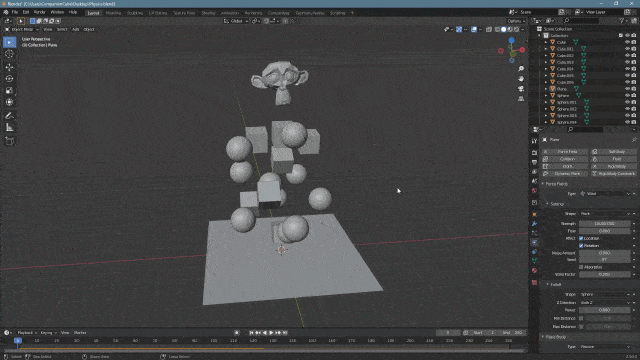This screenshot has height=360, width=640.
Task: Open the Object Constraints tab
Action: tap(534, 252)
